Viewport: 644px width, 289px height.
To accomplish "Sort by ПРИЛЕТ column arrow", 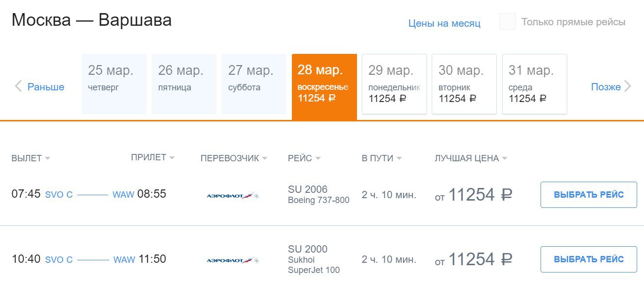I will [x=172, y=158].
